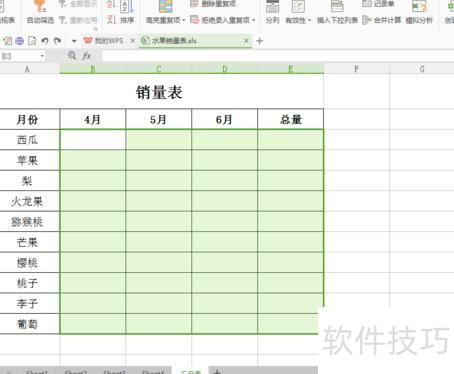Click the 李子 row label cell
This screenshot has width=454, height=374.
[x=29, y=304]
